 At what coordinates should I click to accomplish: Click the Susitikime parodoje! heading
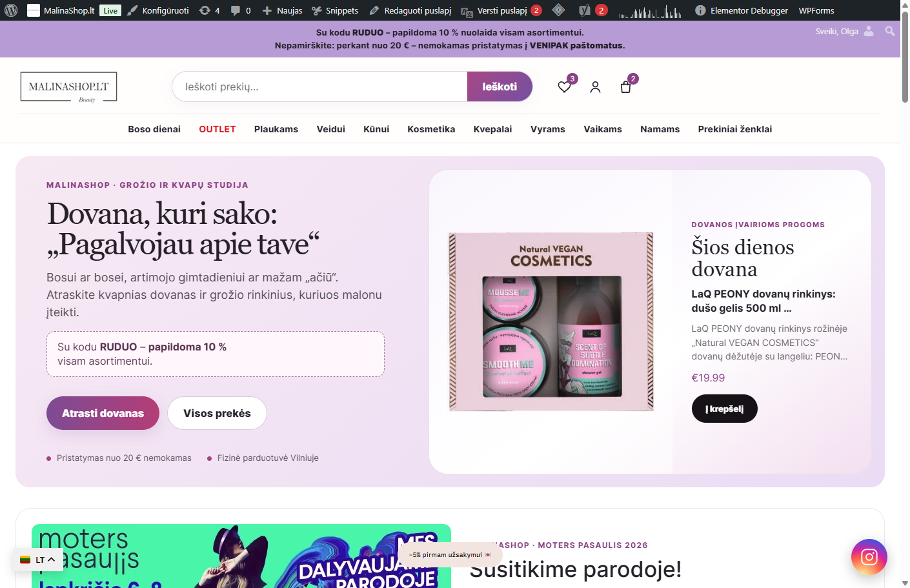pos(575,569)
